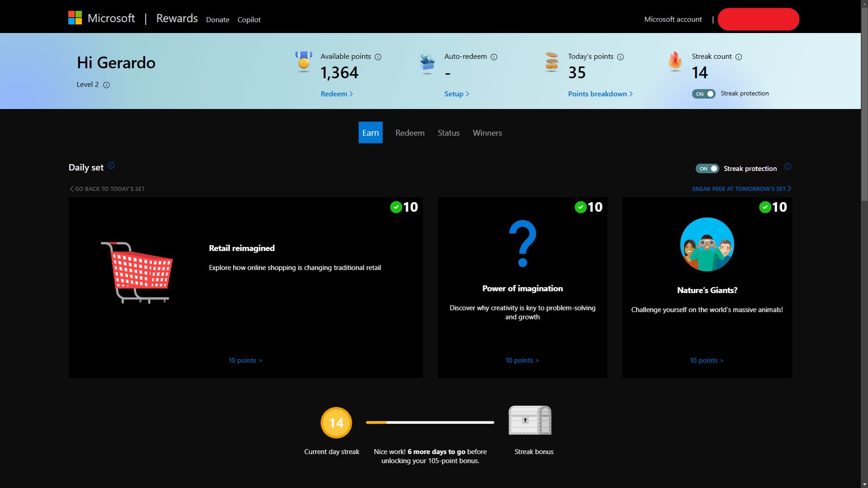Open Copilot in top navigation

click(x=249, y=20)
